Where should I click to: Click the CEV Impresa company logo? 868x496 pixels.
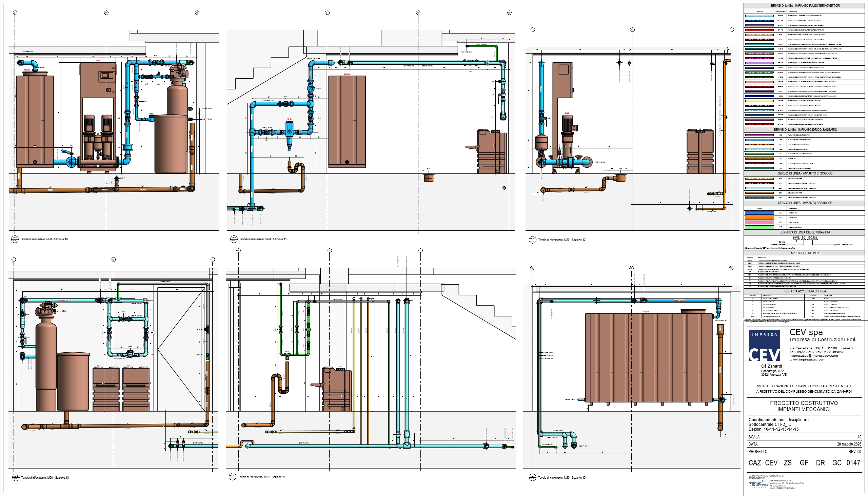click(x=764, y=345)
